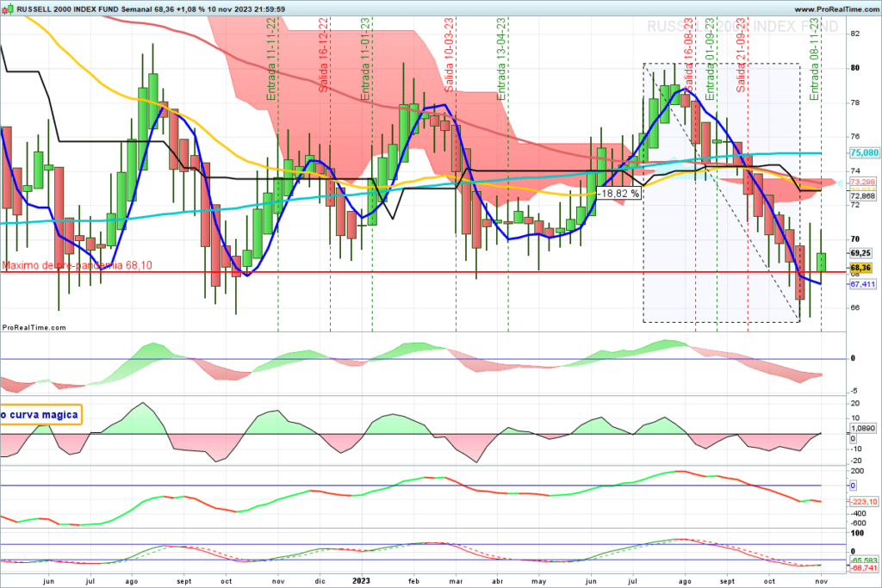Select the Entrada 11-01-23 marker label
Viewport: 882px width, 588px height.
coord(365,59)
